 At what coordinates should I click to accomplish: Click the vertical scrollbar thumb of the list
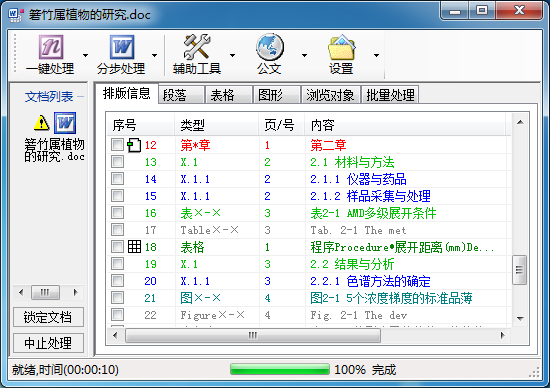pyautogui.click(x=519, y=270)
